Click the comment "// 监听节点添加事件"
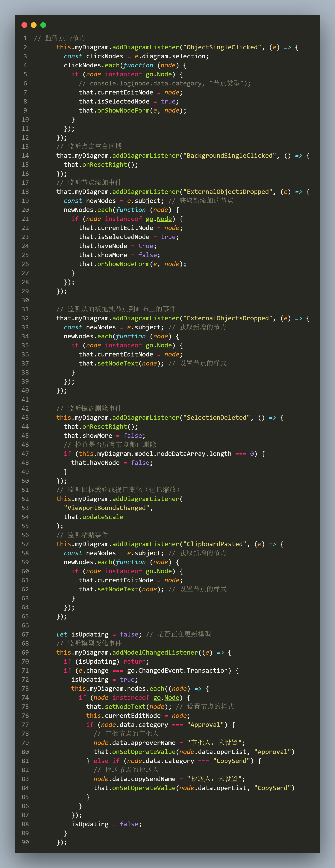The height and width of the screenshot is (868, 335). click(x=89, y=183)
